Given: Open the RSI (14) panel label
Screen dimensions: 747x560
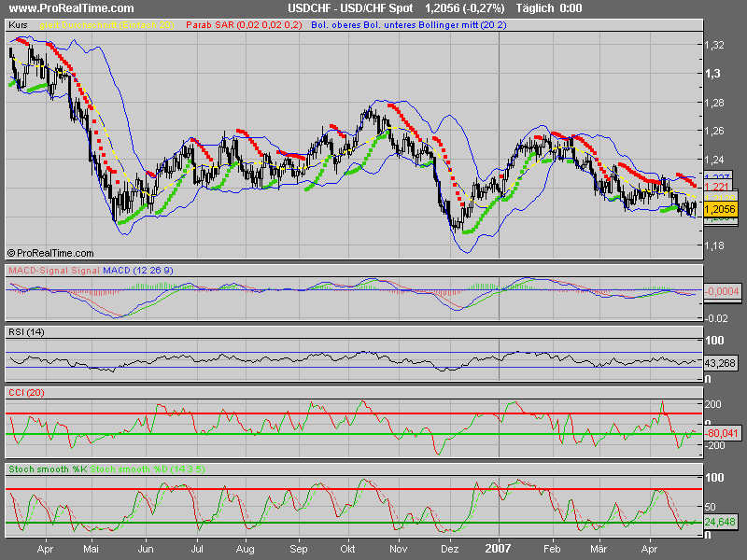Looking at the screenshot, I should coord(26,332).
